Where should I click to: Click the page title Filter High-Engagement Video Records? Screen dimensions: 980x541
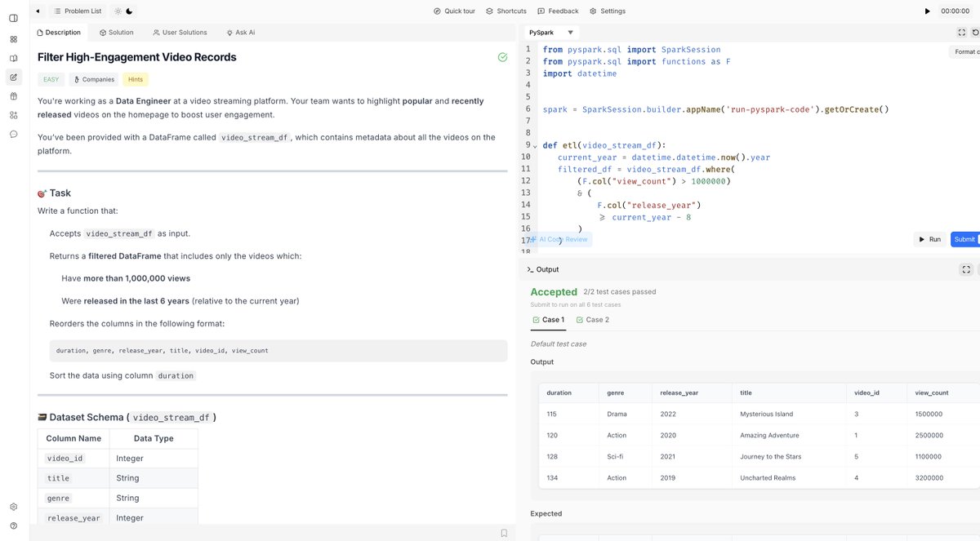(137, 57)
